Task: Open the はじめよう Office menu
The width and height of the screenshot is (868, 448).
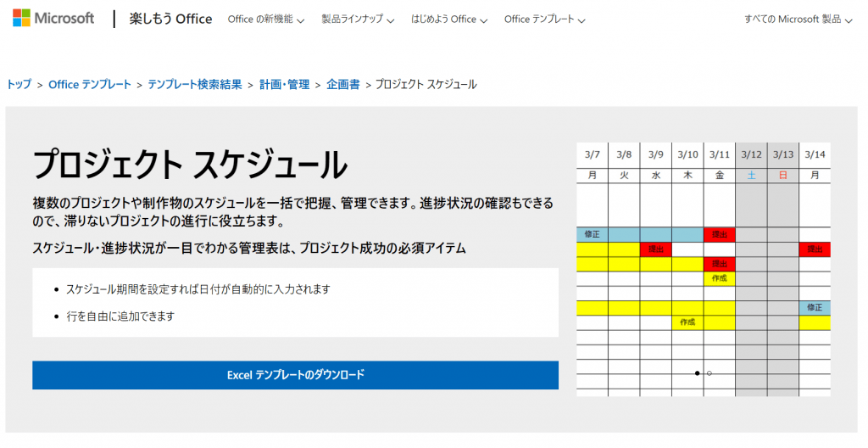Action: pos(449,19)
